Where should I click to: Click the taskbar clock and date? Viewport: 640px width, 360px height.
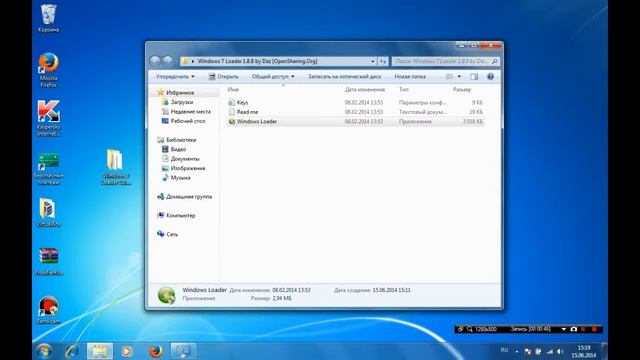pos(584,351)
